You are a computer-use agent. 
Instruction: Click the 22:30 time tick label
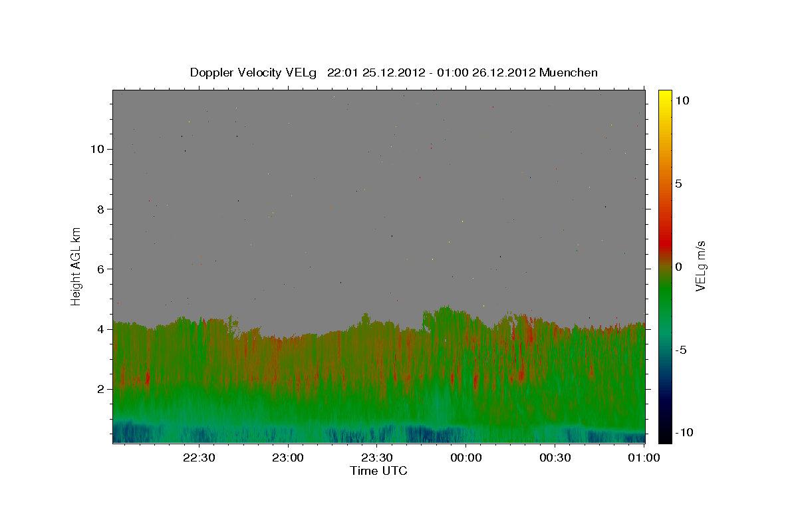[199, 458]
